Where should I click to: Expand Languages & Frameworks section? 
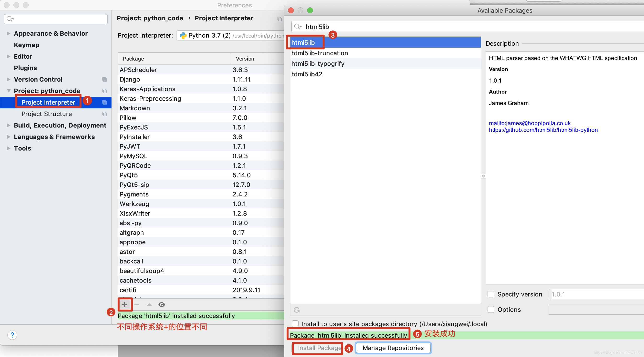9,137
